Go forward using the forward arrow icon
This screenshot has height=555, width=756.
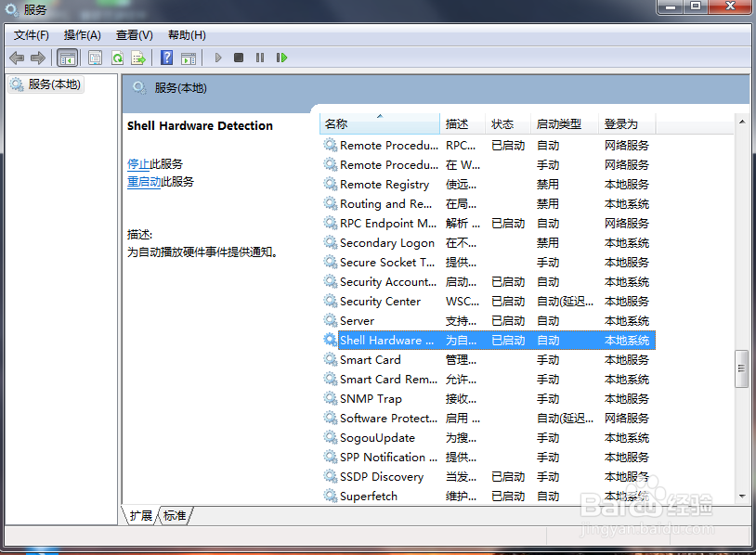37,58
